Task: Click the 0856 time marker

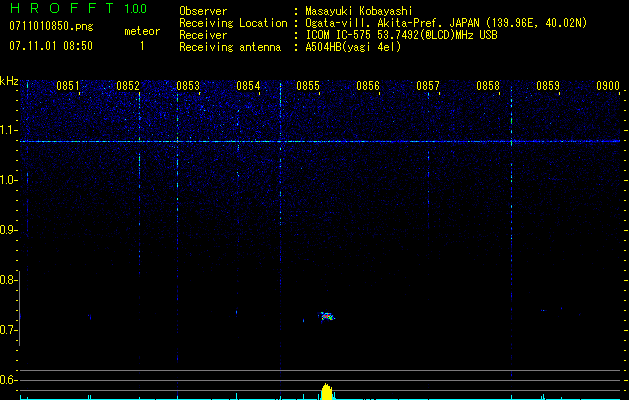Action: pyautogui.click(x=368, y=86)
